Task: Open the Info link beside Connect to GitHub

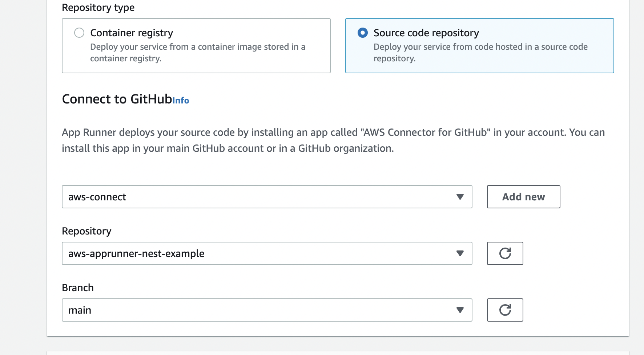Action: click(181, 101)
